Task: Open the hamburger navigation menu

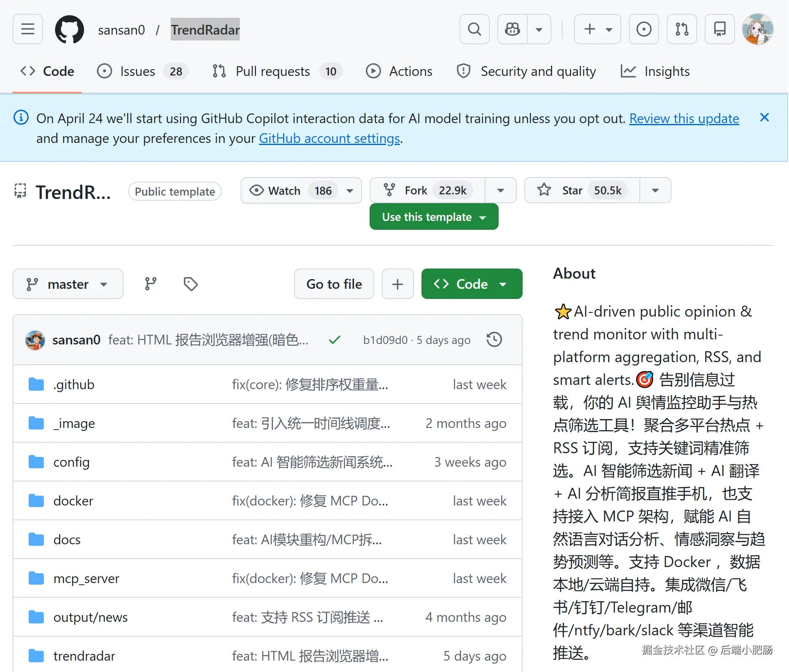Action: click(x=28, y=29)
